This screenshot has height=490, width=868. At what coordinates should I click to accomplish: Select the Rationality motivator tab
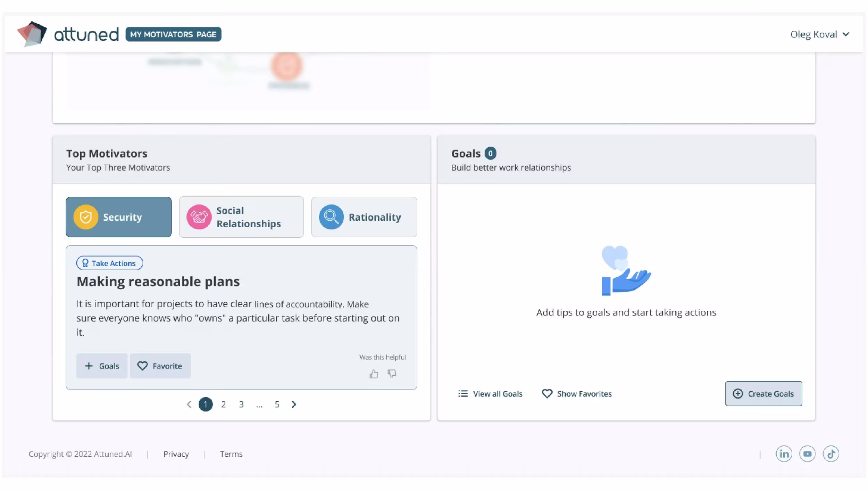tap(364, 217)
